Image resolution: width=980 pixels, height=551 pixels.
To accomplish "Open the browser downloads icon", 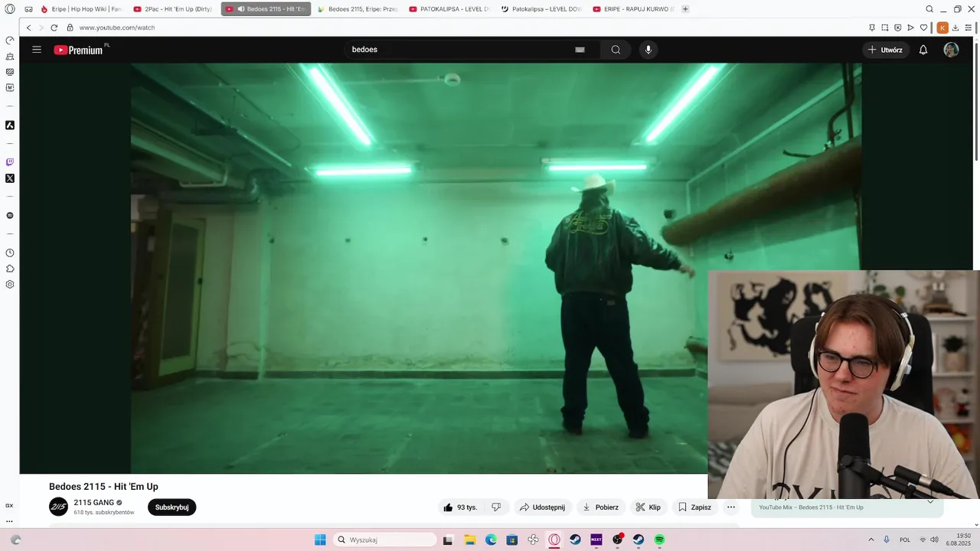I will (x=955, y=28).
